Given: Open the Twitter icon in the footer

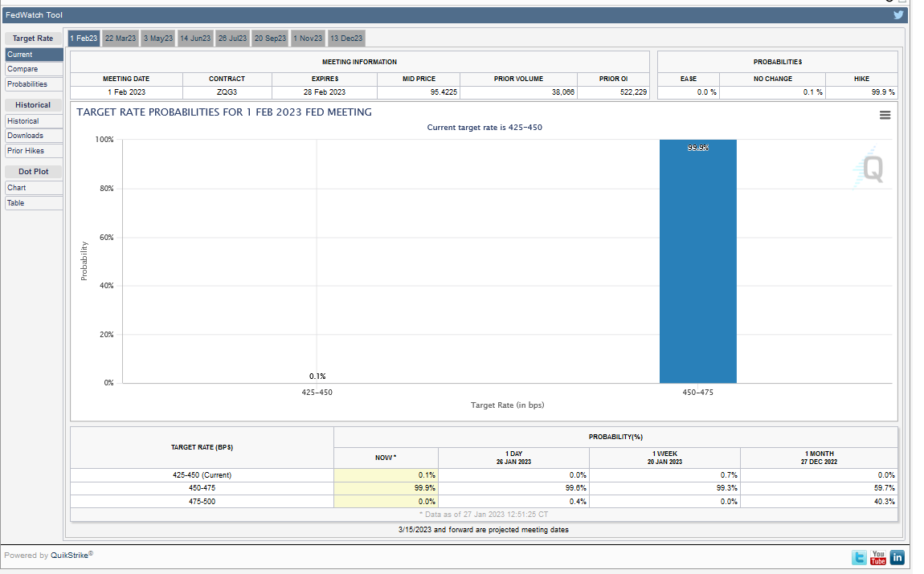Looking at the screenshot, I should coord(859,557).
